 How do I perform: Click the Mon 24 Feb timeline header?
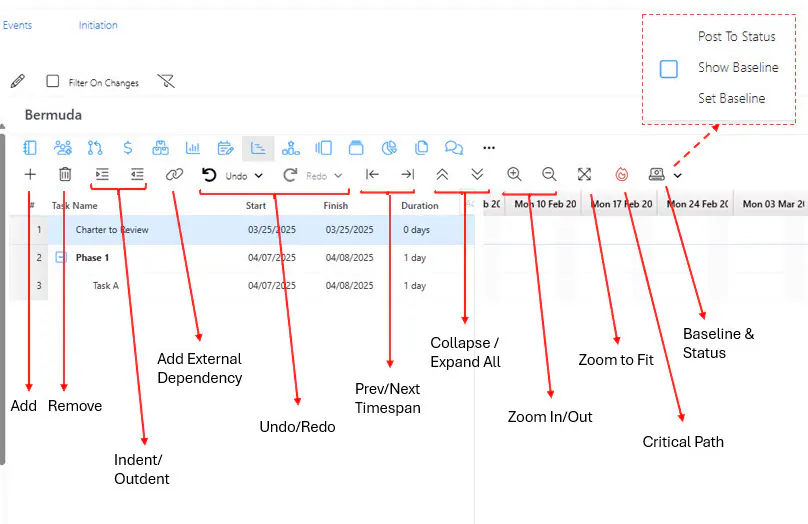pyautogui.click(x=697, y=204)
